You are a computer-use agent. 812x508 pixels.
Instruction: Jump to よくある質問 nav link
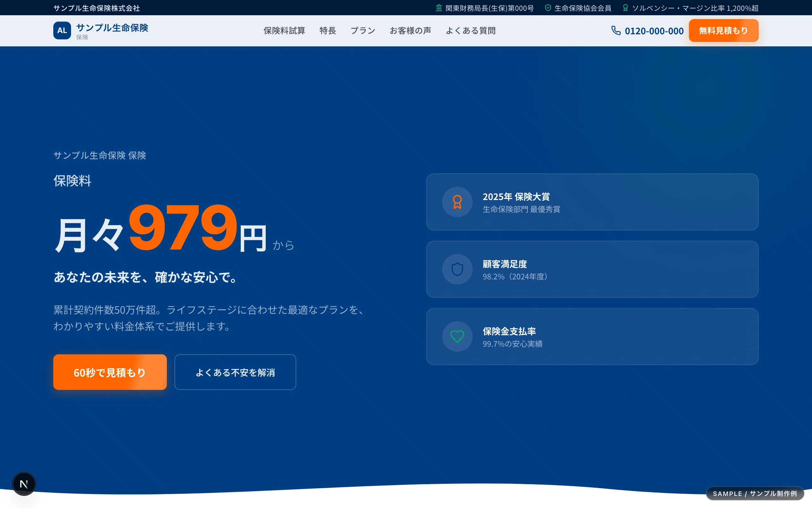[x=470, y=30]
